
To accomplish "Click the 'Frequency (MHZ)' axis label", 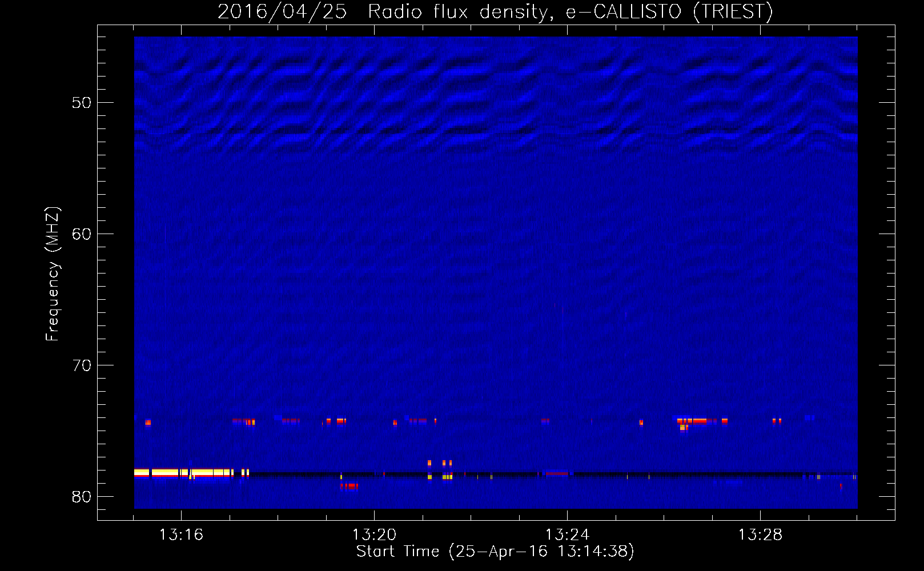I will [53, 274].
